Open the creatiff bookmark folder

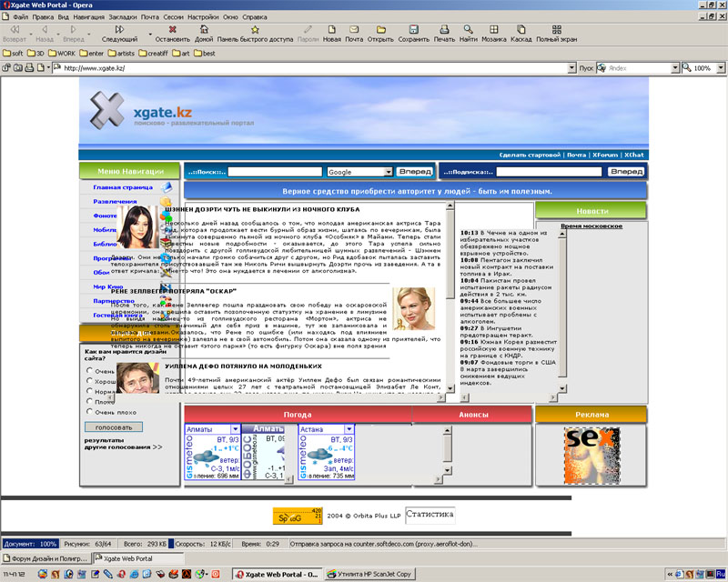click(x=153, y=54)
